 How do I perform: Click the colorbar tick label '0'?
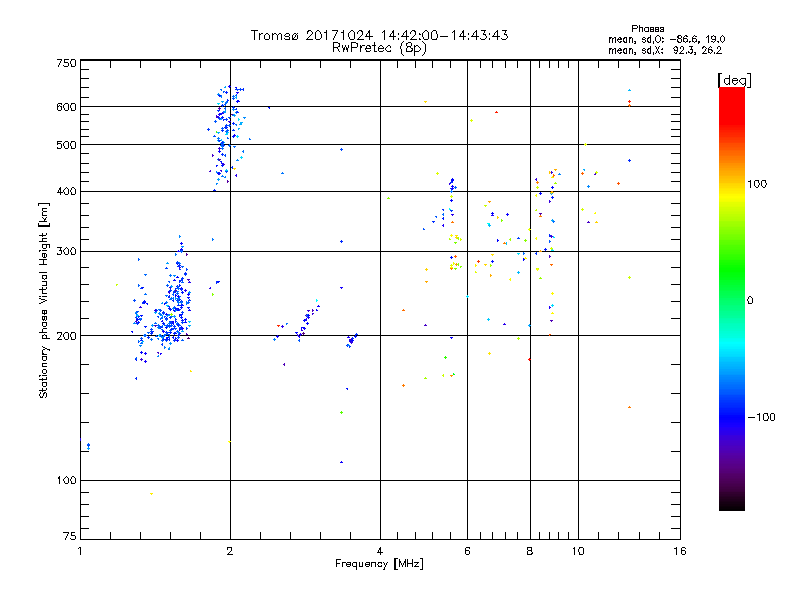click(750, 301)
